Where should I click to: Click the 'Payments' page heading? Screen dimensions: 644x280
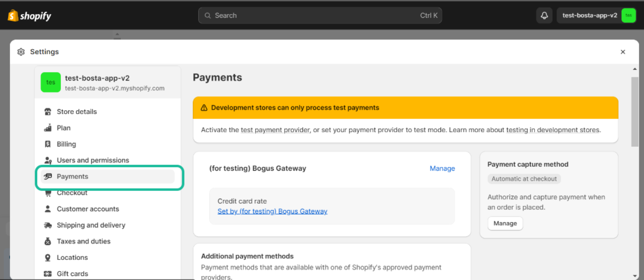click(x=217, y=77)
